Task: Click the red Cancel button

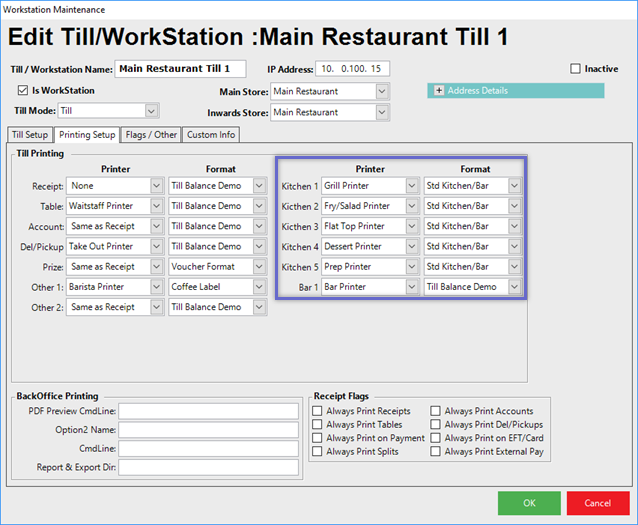Action: tap(597, 503)
